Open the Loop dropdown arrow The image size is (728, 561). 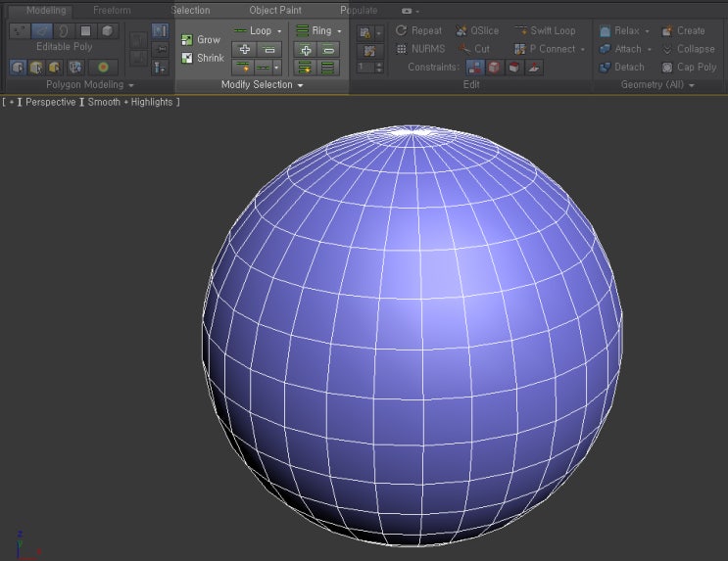pyautogui.click(x=279, y=31)
